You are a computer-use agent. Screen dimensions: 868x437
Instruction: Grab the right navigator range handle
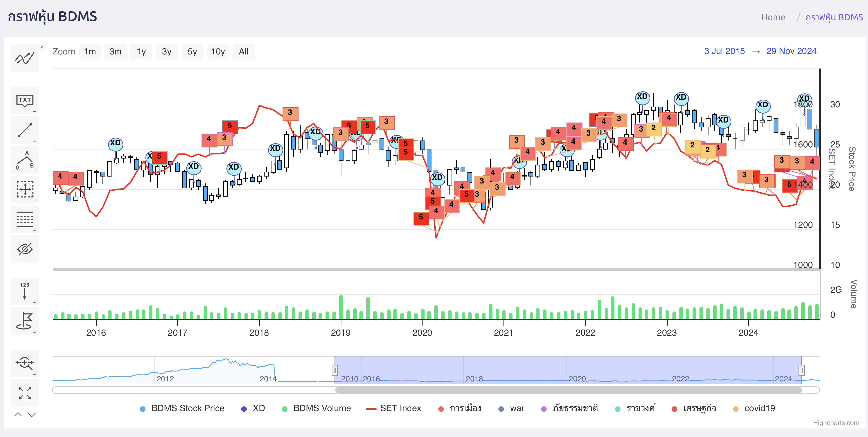click(802, 370)
